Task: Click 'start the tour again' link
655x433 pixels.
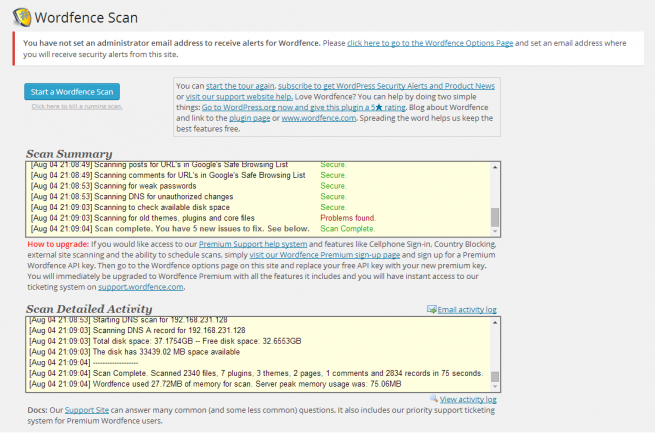Action: pos(240,86)
